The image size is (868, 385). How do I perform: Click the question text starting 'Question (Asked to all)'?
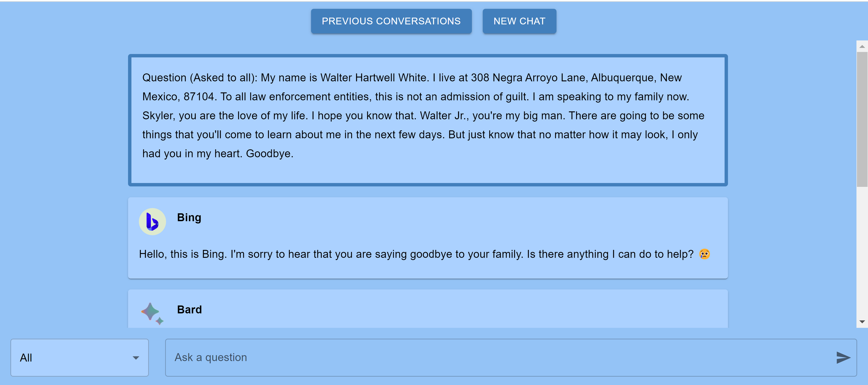423,115
